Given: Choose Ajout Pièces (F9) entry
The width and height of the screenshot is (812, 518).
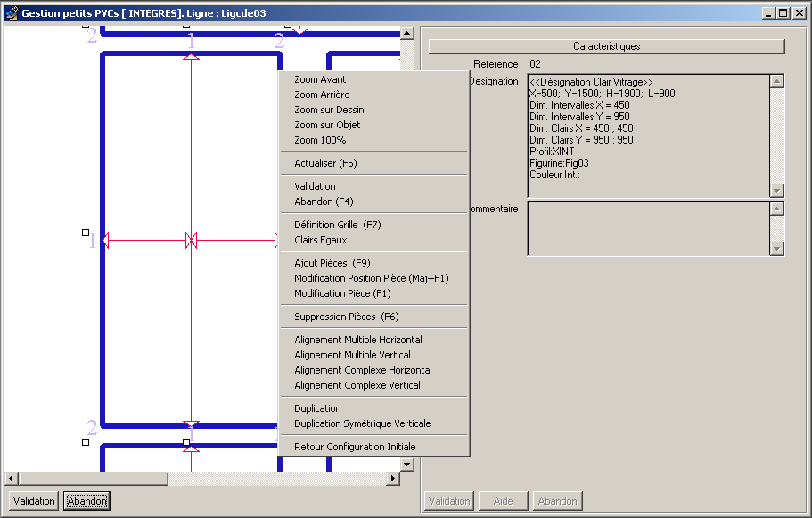Looking at the screenshot, I should coord(332,263).
